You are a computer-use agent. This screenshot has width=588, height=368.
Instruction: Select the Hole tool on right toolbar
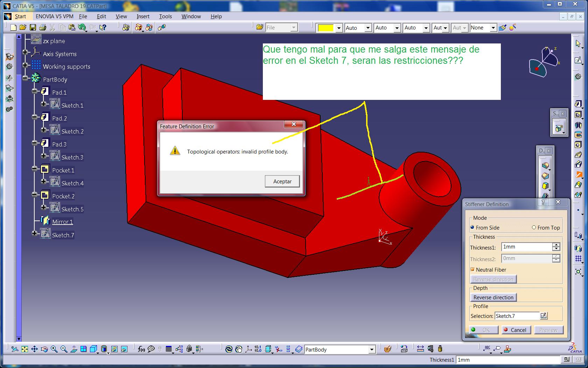[578, 145]
